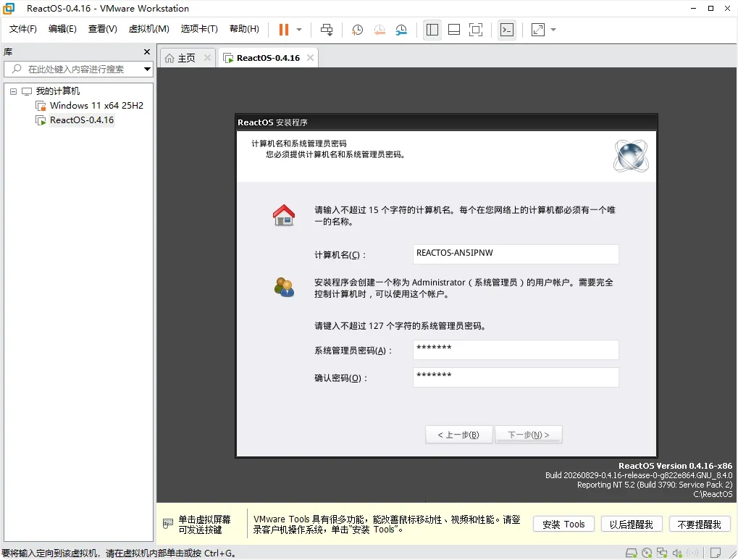
Task: Open the snapshot manager icon
Action: [x=401, y=30]
